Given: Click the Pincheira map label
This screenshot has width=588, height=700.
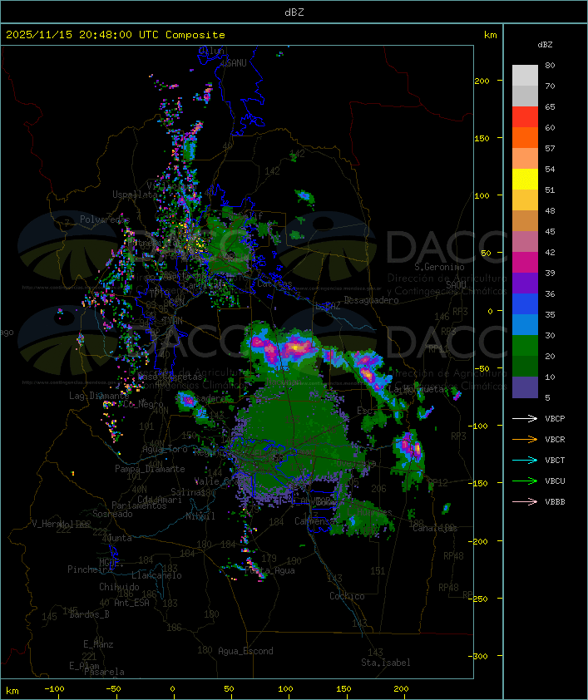Looking at the screenshot, I should (x=90, y=569).
